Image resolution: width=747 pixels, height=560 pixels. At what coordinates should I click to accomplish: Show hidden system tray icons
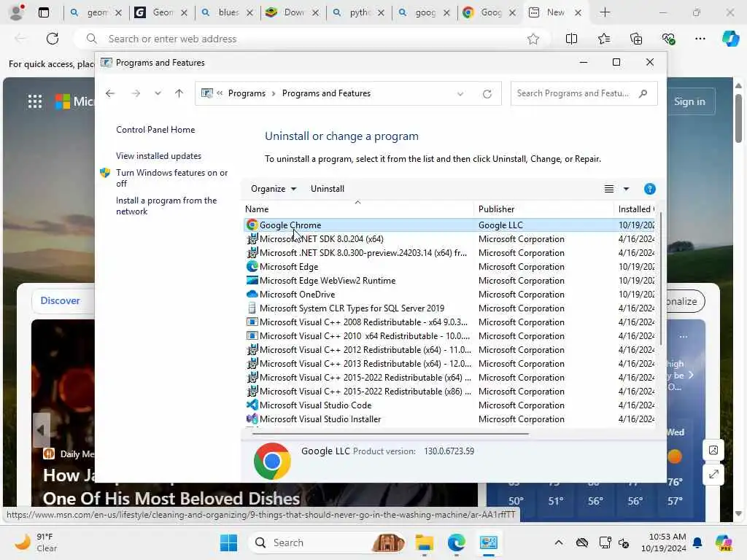pyautogui.click(x=558, y=542)
